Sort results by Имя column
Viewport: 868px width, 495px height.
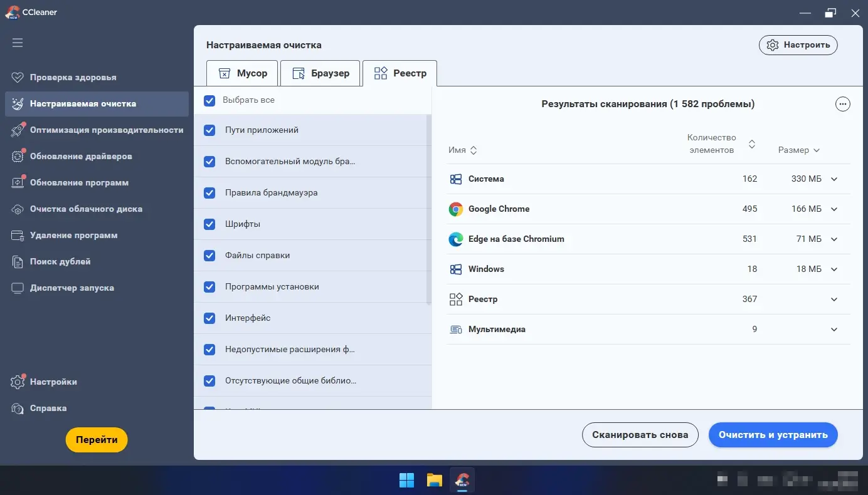pyautogui.click(x=463, y=150)
